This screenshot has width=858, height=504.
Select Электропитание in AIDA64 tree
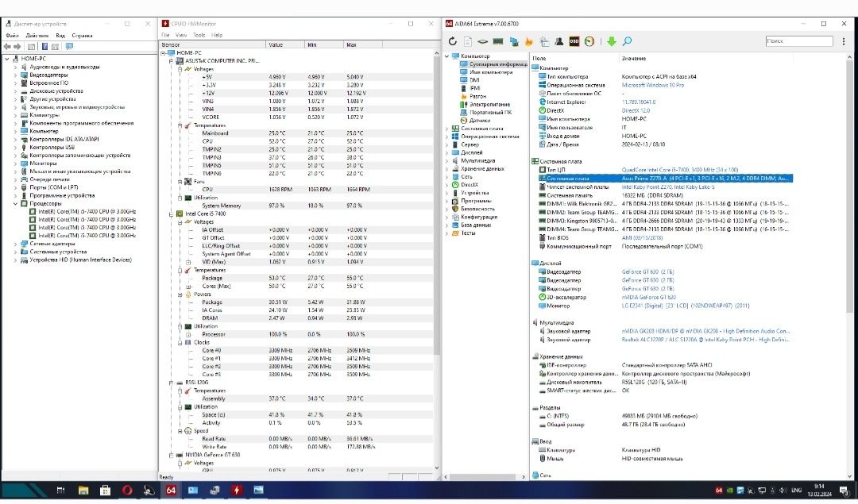coord(489,105)
